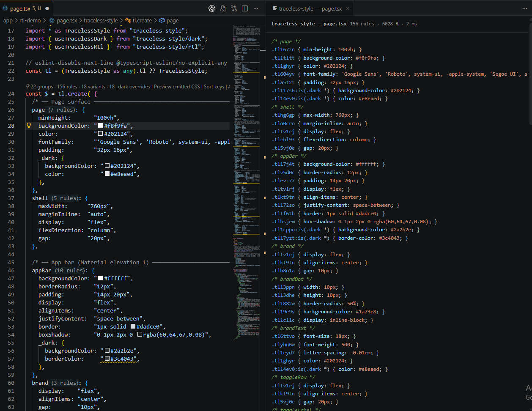Open the 'app' breadcrumb segment

(8, 20)
